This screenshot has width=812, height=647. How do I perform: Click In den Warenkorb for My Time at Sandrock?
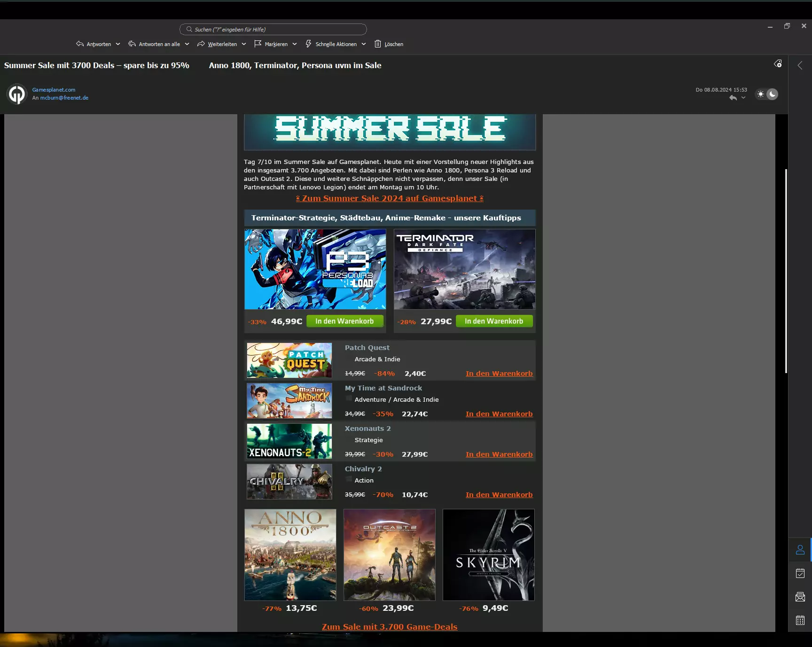[x=499, y=414]
